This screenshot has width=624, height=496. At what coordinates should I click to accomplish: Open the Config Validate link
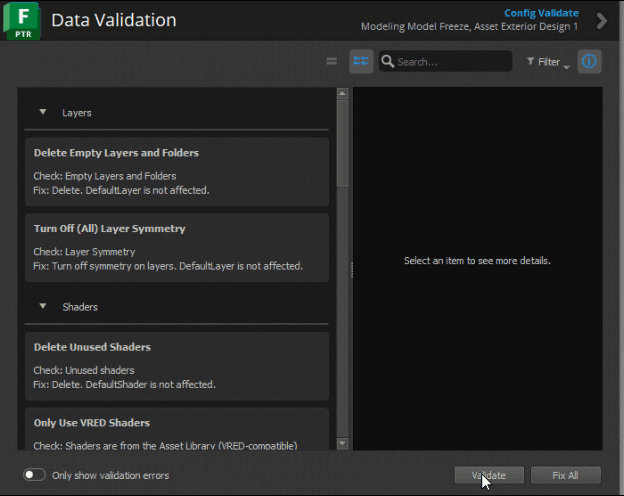(541, 13)
